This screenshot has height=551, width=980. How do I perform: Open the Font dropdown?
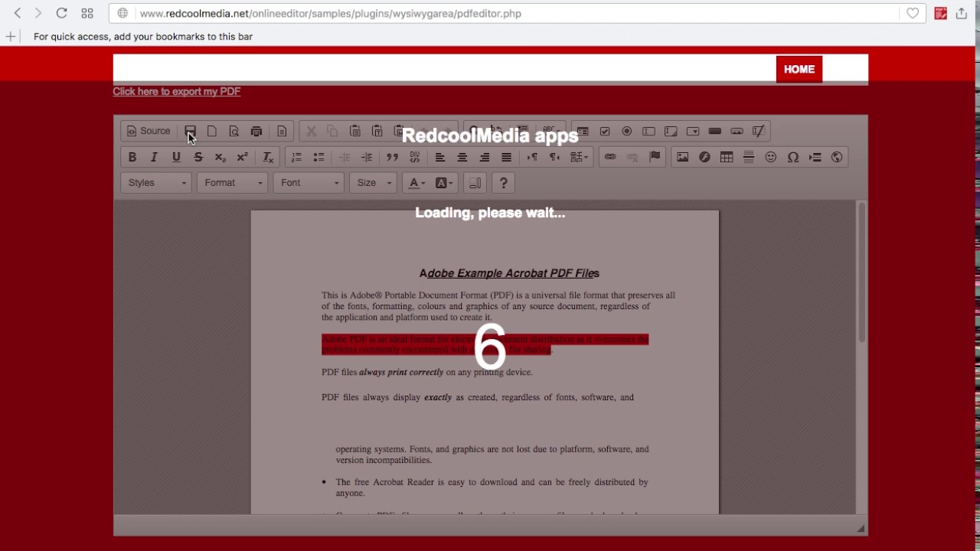click(309, 183)
